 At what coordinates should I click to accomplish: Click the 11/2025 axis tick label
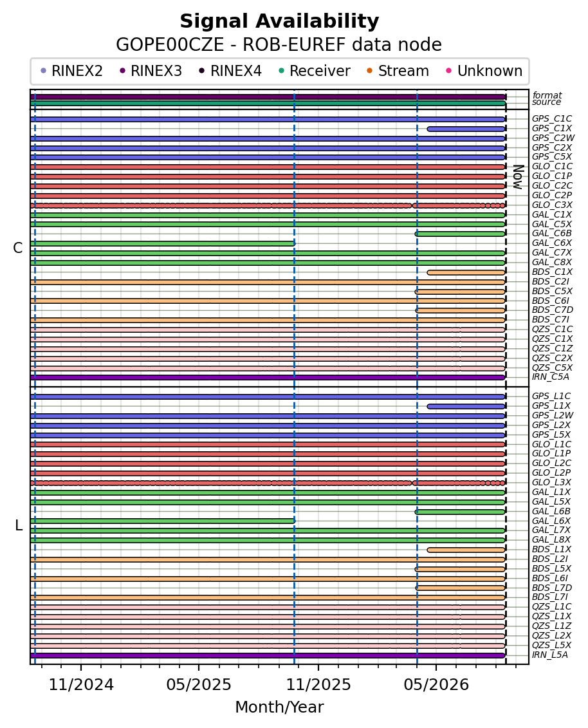(318, 685)
